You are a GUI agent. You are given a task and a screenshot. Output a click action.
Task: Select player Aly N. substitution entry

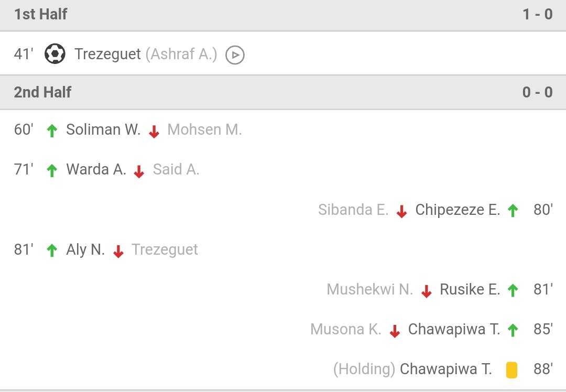pos(85,250)
